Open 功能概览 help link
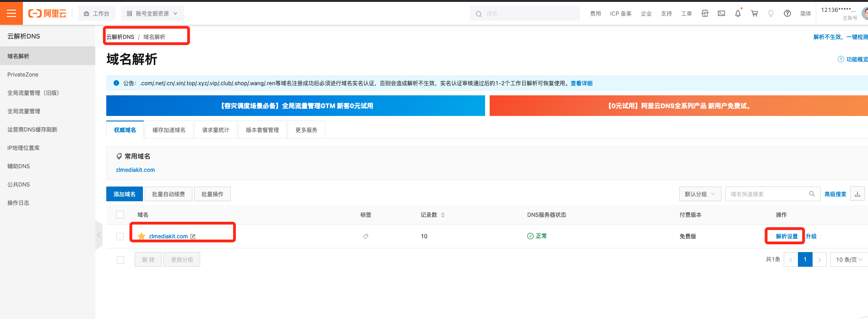Image resolution: width=868 pixels, height=319 pixels. click(853, 60)
